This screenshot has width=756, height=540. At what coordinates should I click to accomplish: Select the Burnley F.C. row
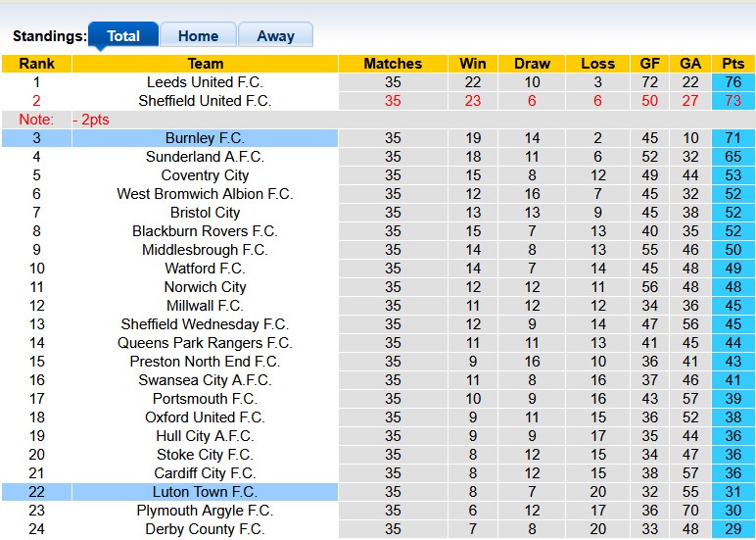tap(205, 138)
